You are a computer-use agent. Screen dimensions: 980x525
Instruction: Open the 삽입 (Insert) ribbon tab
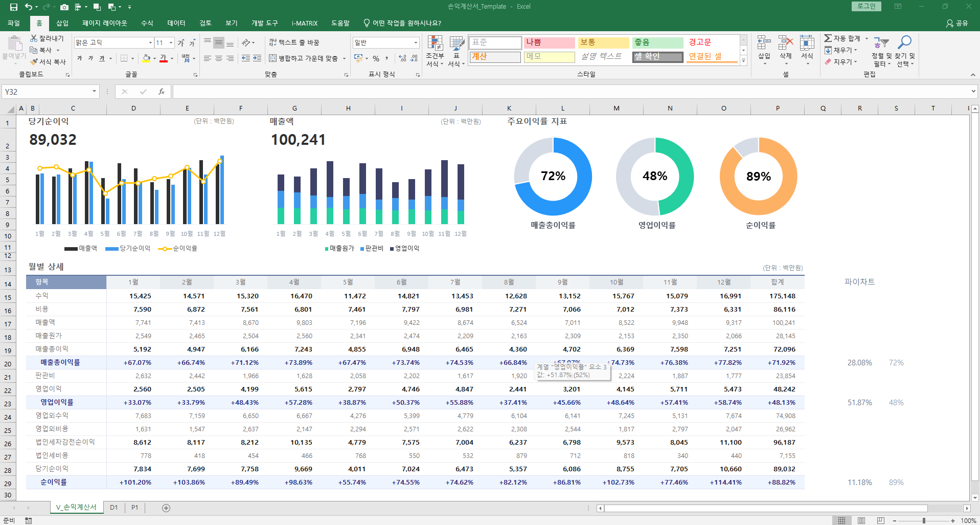click(62, 23)
